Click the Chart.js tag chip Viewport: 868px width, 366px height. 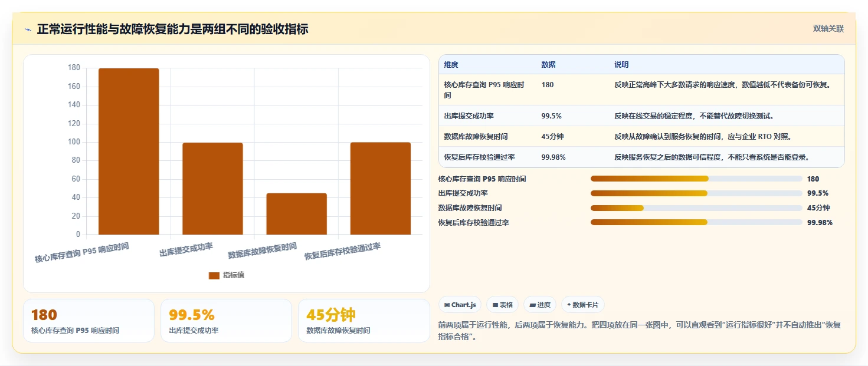[x=460, y=305]
